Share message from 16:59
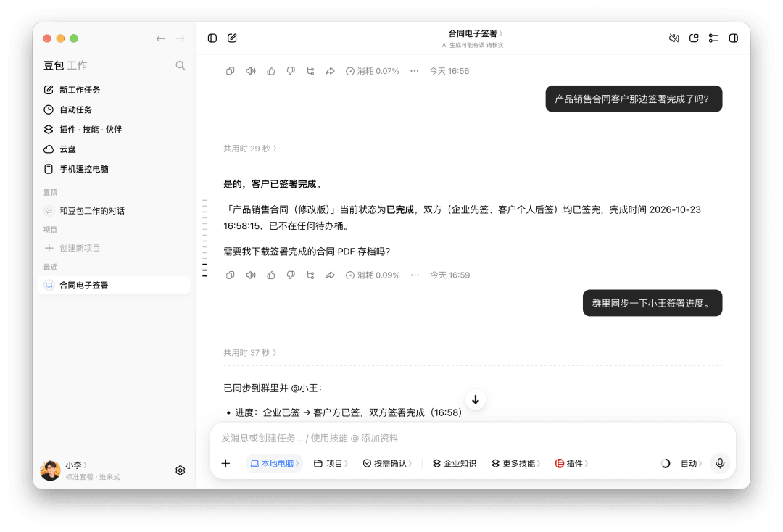Viewport: 783px width, 532px height. tap(330, 275)
